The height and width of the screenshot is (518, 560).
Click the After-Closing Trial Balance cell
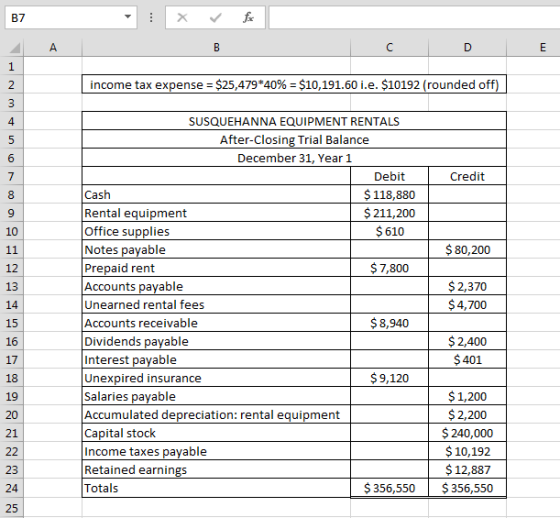tap(294, 140)
